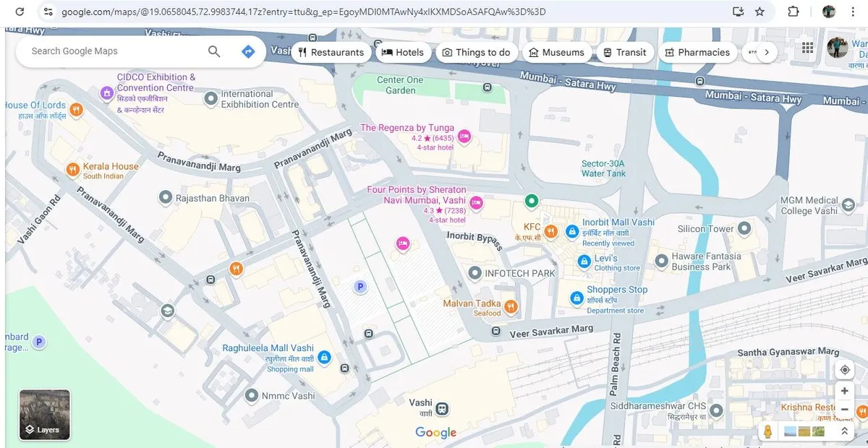Toggle the Hotels filter chip
The width and height of the screenshot is (868, 448).
click(402, 52)
